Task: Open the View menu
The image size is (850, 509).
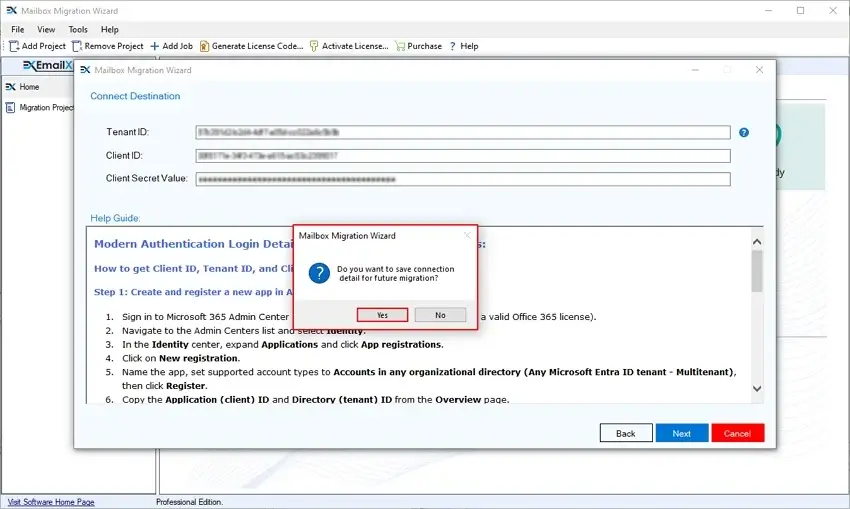Action: pos(46,29)
